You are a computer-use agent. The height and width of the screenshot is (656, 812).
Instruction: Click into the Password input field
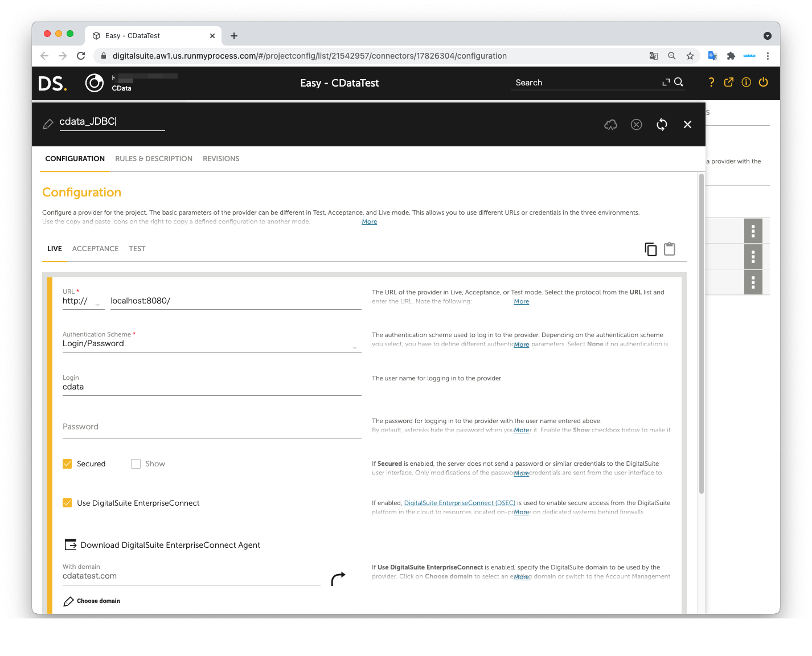point(211,427)
